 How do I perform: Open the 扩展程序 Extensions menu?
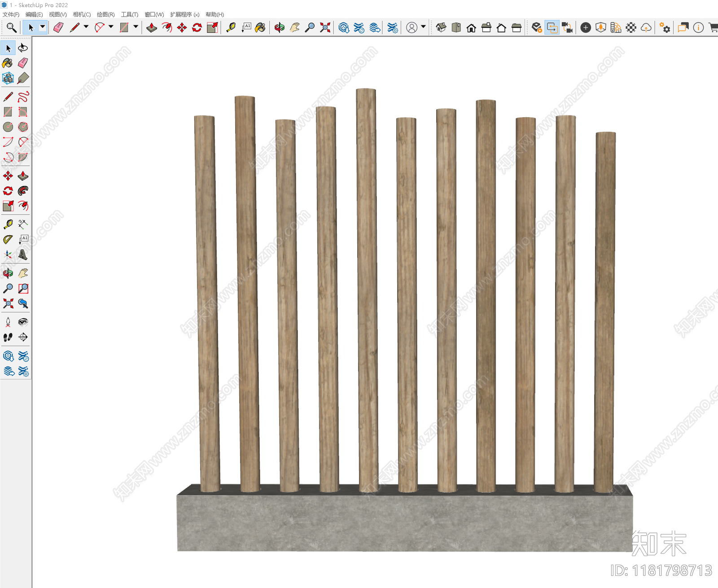[184, 14]
